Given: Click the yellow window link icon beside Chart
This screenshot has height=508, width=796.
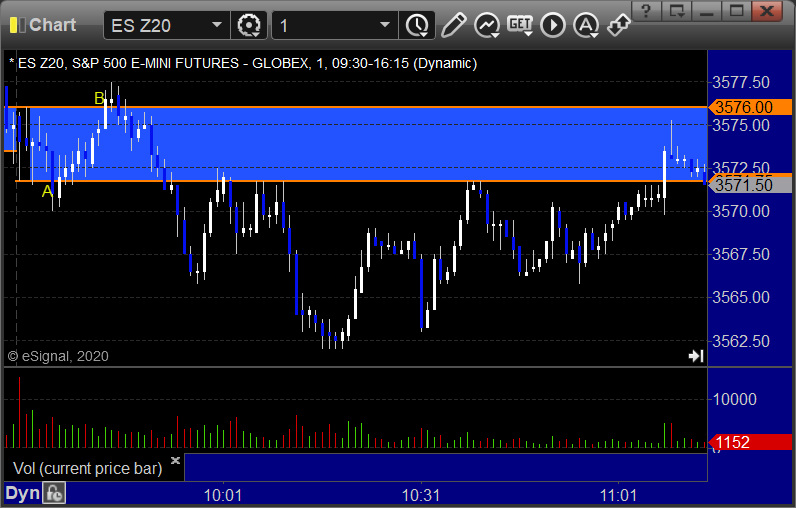Looking at the screenshot, I should tap(17, 25).
